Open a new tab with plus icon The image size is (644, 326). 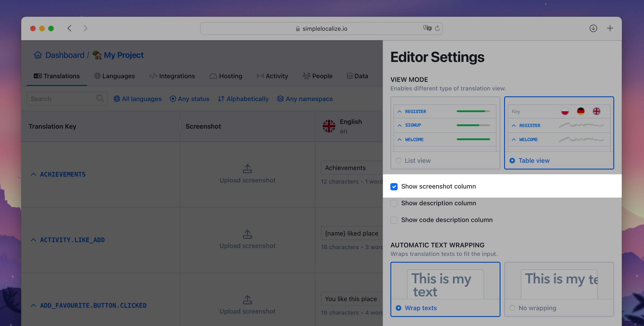(x=610, y=28)
